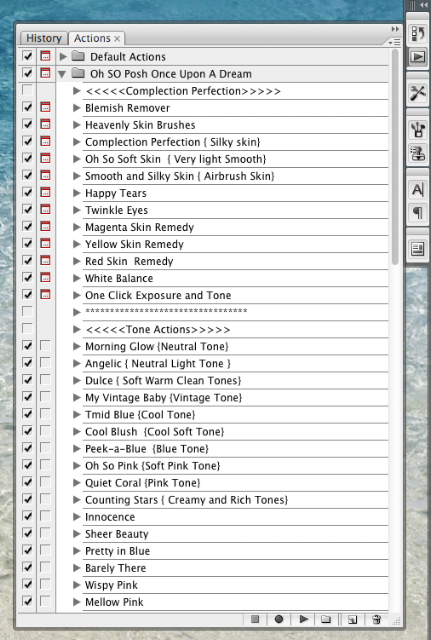Collapse Oh SO Posh Once Upon A Dream set

click(x=62, y=74)
